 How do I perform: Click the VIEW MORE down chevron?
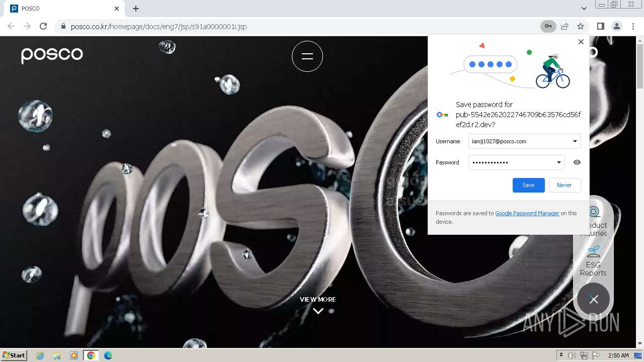pyautogui.click(x=318, y=311)
